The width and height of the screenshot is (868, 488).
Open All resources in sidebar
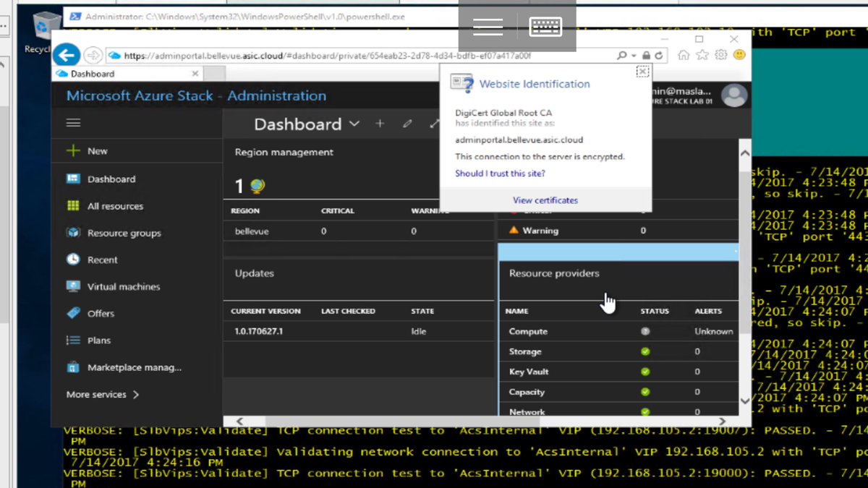(x=115, y=206)
